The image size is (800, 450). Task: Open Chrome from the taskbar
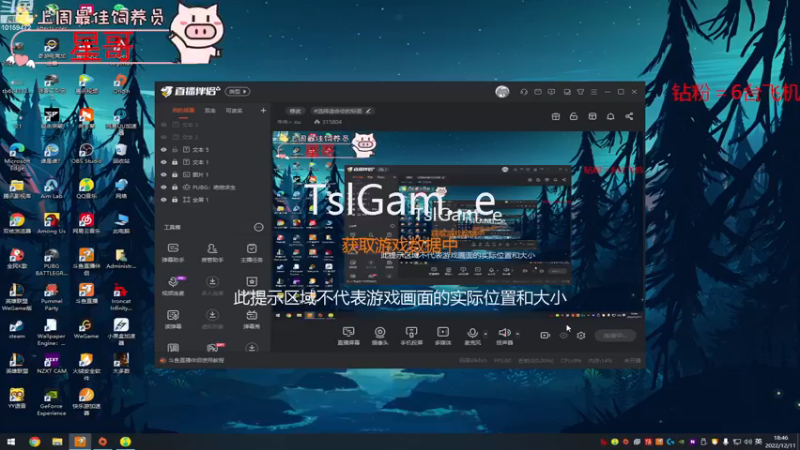[34, 441]
